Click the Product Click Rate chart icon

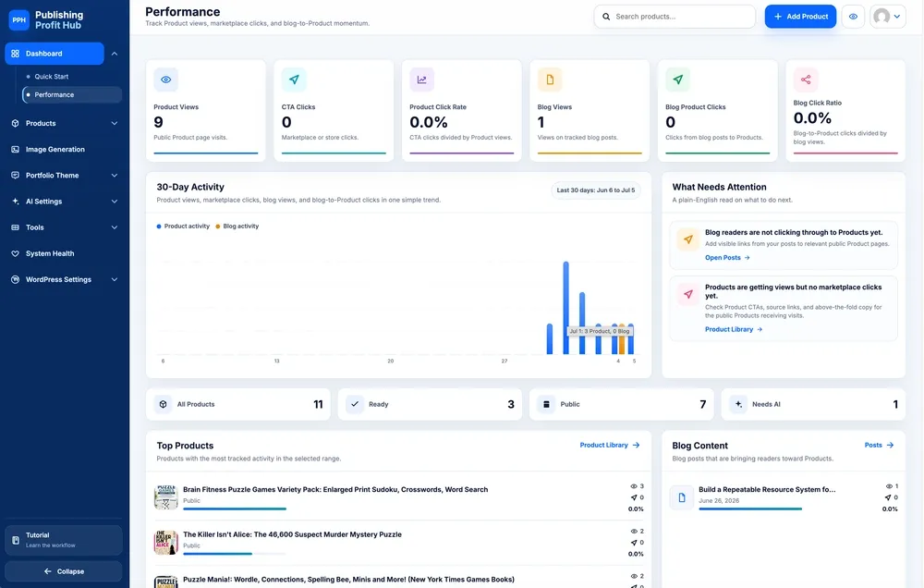pyautogui.click(x=422, y=80)
